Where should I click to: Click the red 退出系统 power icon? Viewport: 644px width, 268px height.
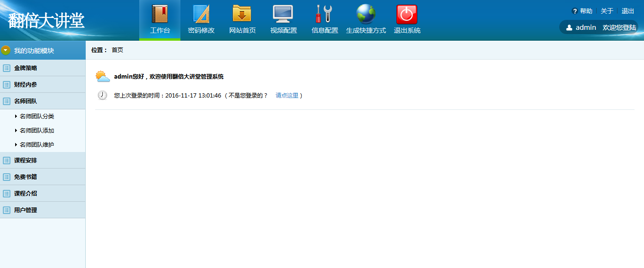tap(407, 14)
